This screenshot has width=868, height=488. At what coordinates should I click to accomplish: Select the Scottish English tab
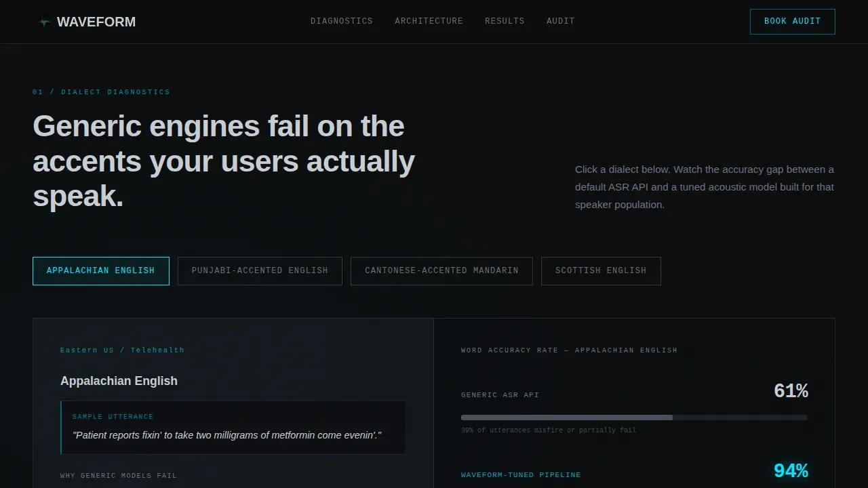point(601,271)
